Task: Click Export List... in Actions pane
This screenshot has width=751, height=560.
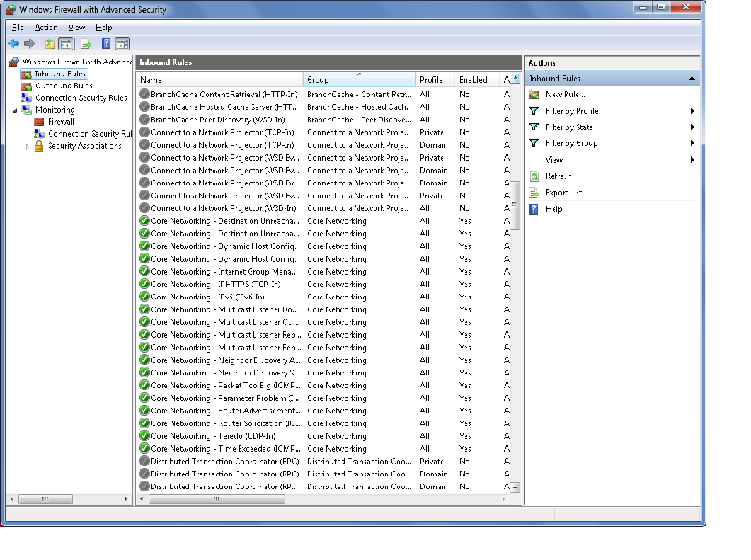Action: click(566, 193)
